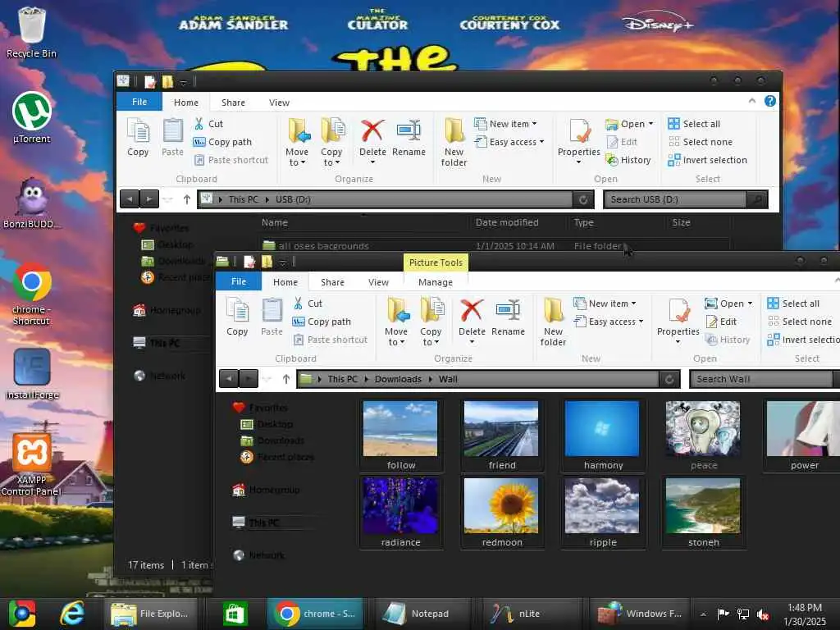Click Copy path in the USB (D:) window
Screen dimensions: 840x630
click(222, 142)
